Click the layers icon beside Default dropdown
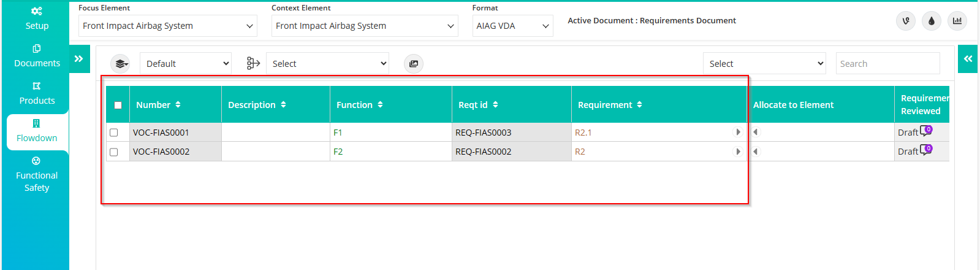This screenshot has height=270, width=980. (x=121, y=63)
